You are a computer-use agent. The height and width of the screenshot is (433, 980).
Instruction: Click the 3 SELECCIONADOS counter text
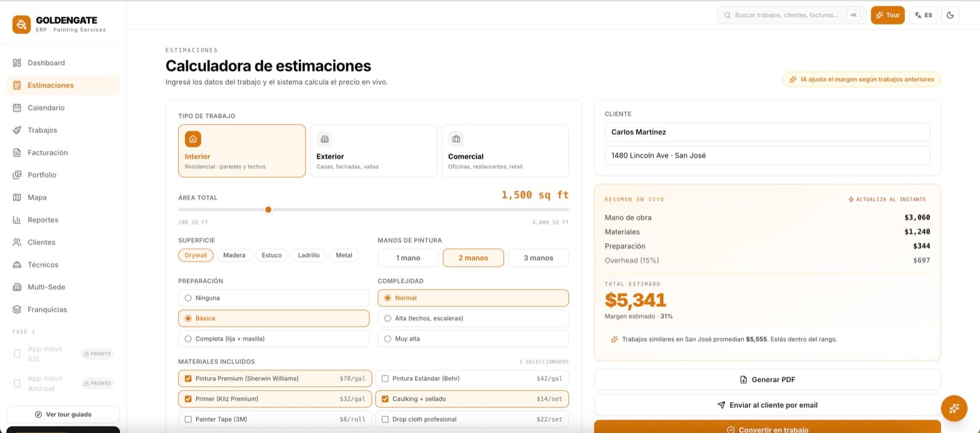click(x=544, y=362)
